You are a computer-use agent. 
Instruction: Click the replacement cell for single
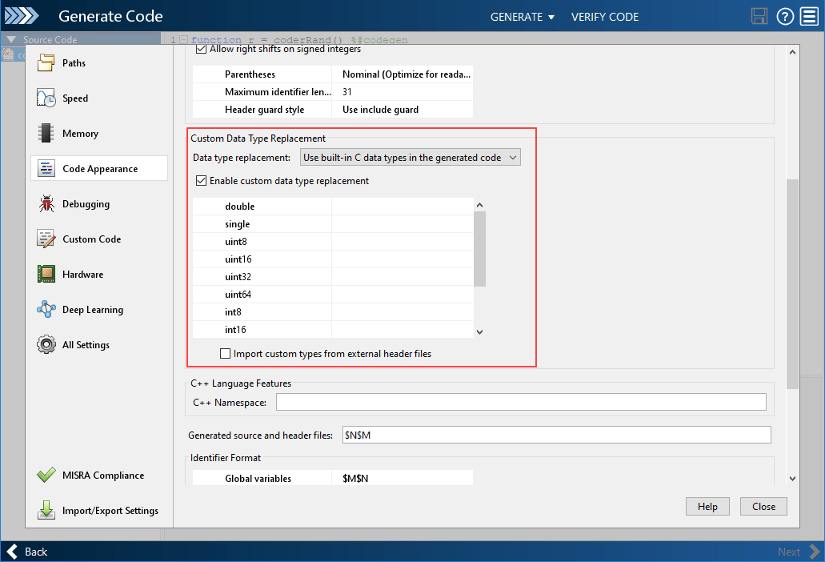pyautogui.click(x=403, y=224)
